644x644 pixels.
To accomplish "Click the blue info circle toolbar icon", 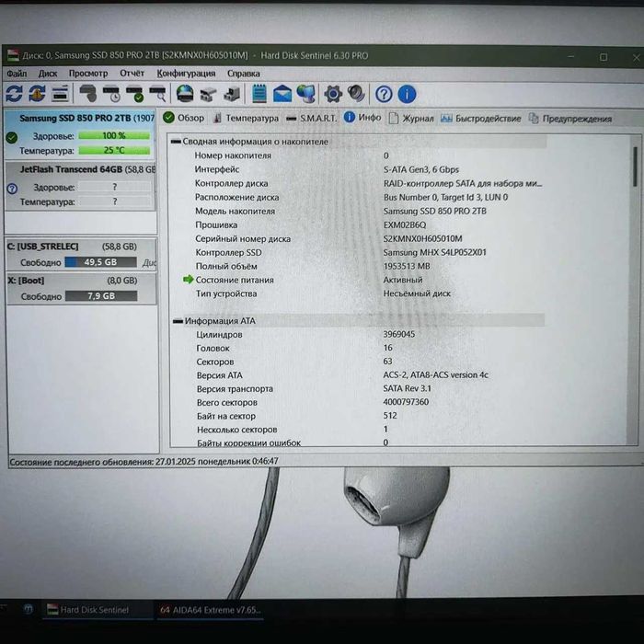I will [x=407, y=95].
